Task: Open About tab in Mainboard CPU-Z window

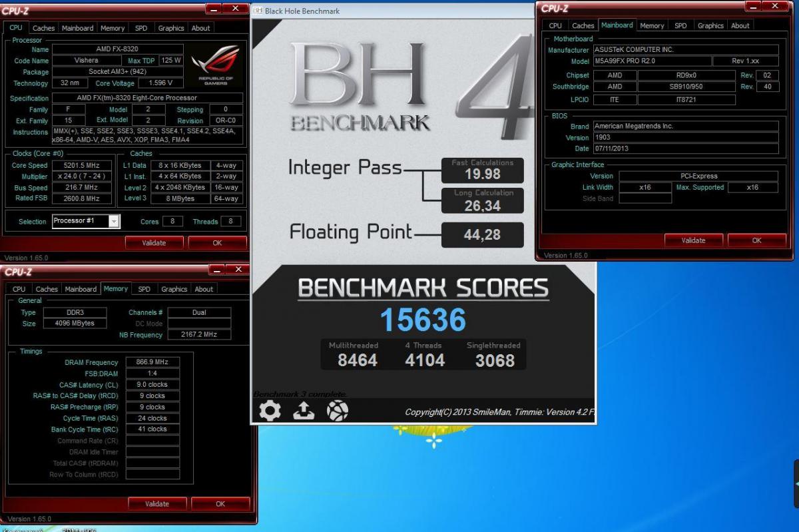Action: (x=740, y=25)
